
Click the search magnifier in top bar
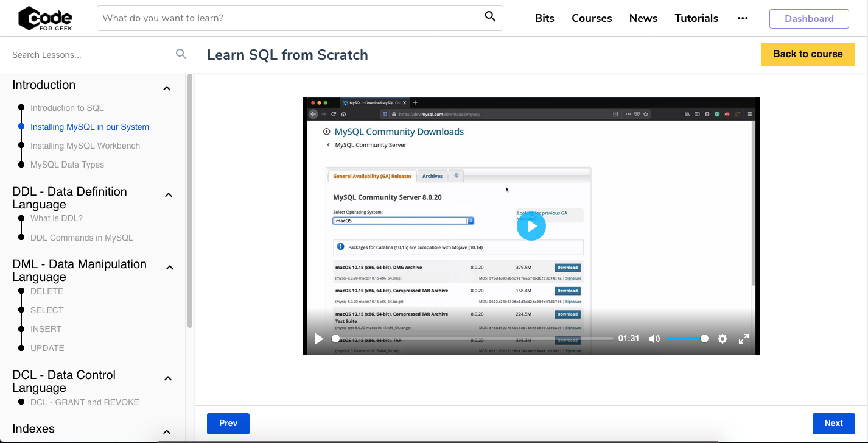(x=490, y=16)
